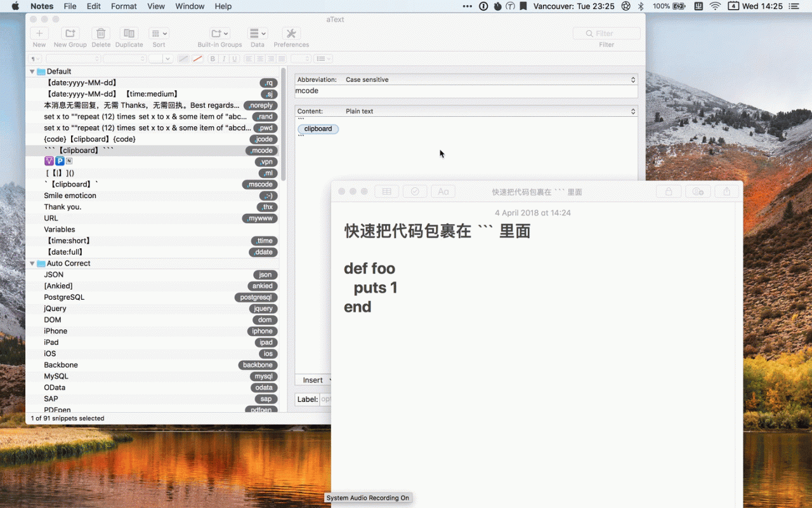Screen dimensions: 812x508
Task: Open the list bullets dropdown
Action: 324,59
